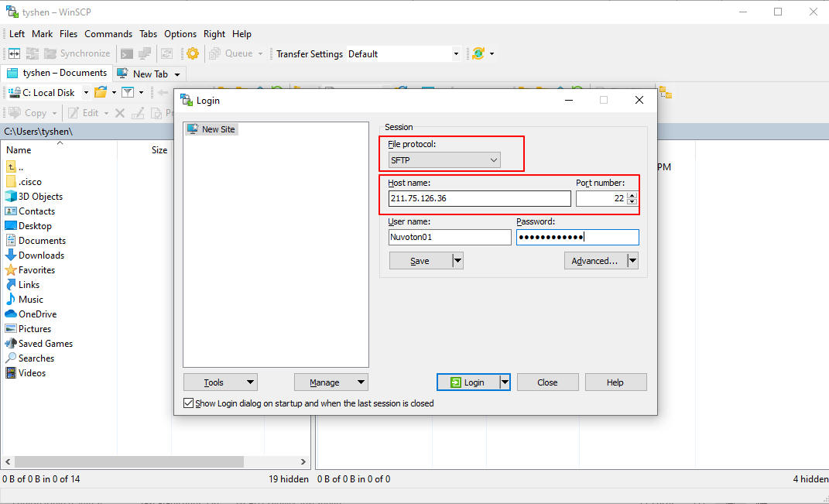The width and height of the screenshot is (829, 504).
Task: Increase port number with the up arrow
Action: [632, 195]
